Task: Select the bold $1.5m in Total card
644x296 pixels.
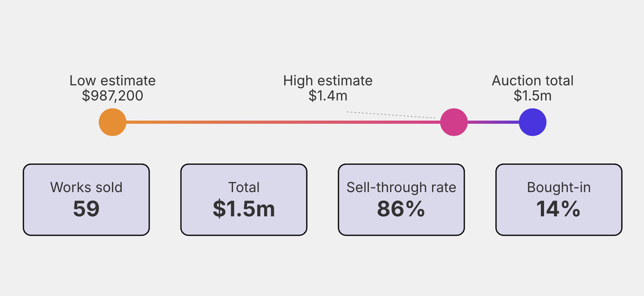Action: pos(244,208)
